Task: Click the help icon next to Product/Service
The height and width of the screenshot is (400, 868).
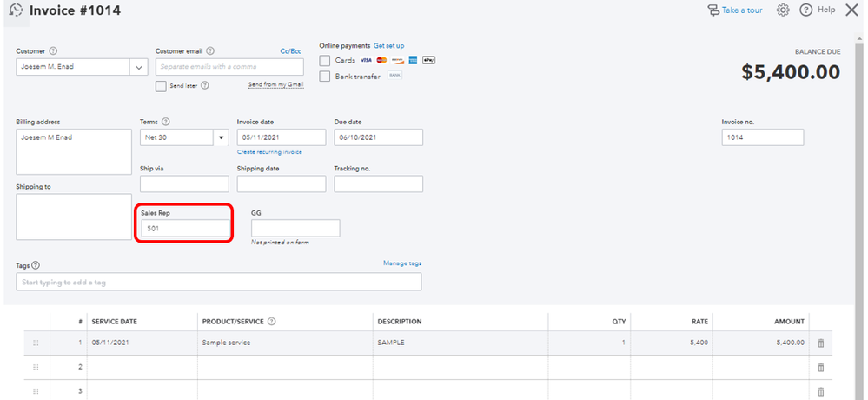Action: point(272,322)
